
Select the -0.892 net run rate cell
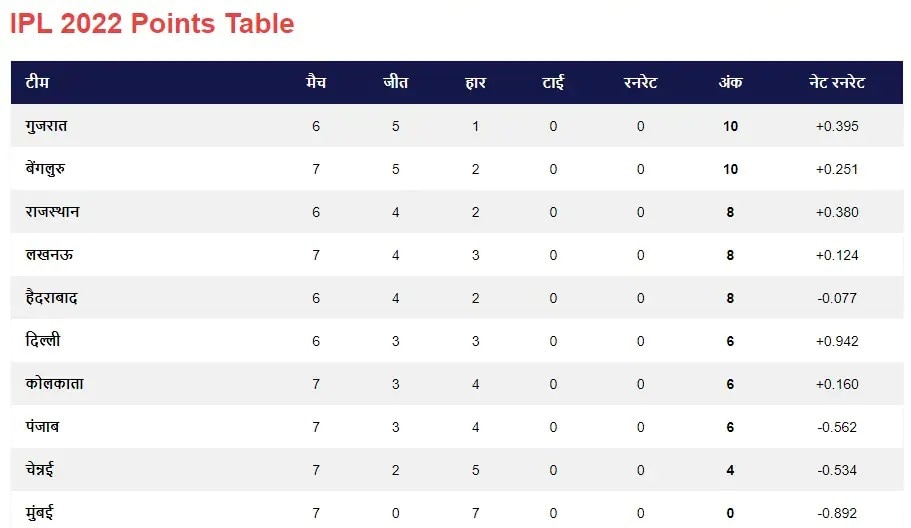(837, 513)
